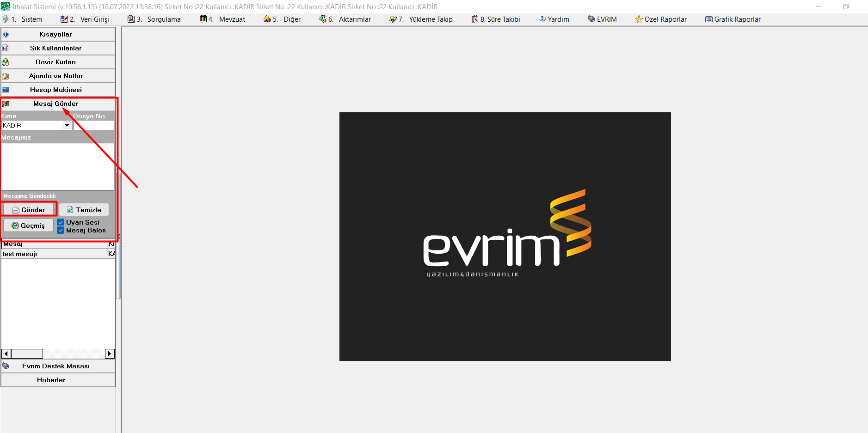The width and height of the screenshot is (868, 433).
Task: Expand the Ajanda ve Notlar section
Action: coord(58,76)
